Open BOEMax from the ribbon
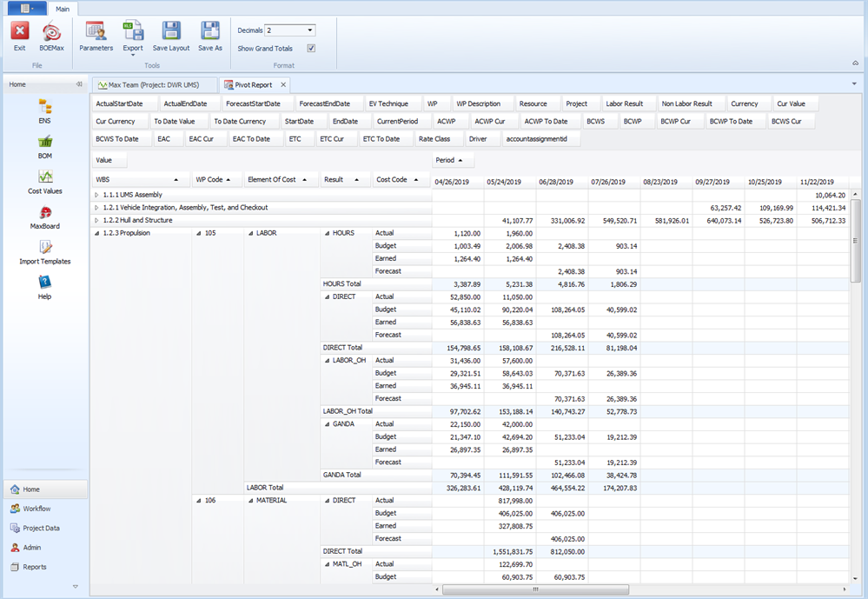This screenshot has height=599, width=868. pyautogui.click(x=51, y=32)
